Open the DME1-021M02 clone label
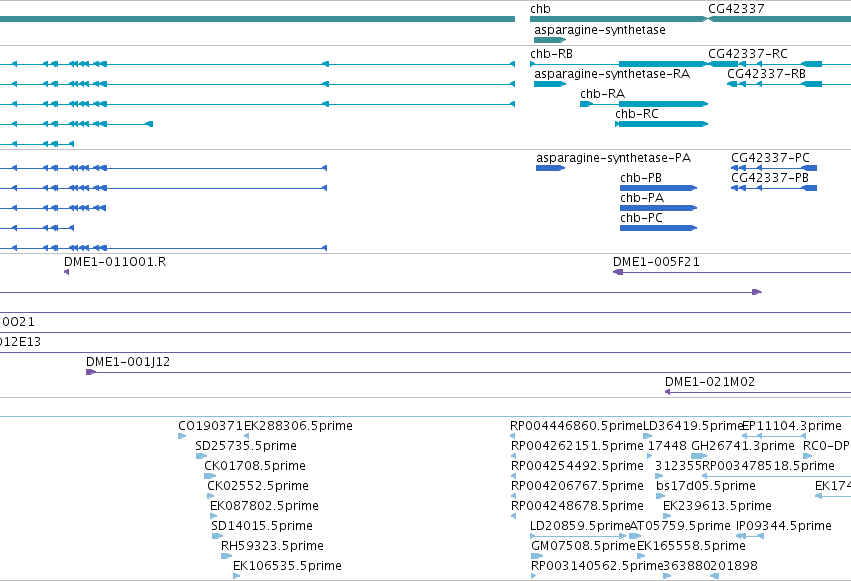 [x=710, y=382]
